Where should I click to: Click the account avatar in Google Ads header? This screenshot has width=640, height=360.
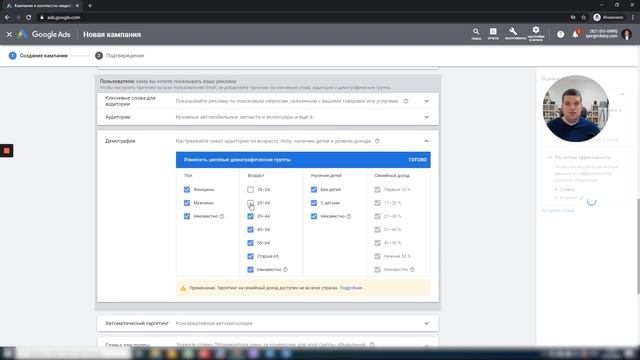[x=627, y=34]
